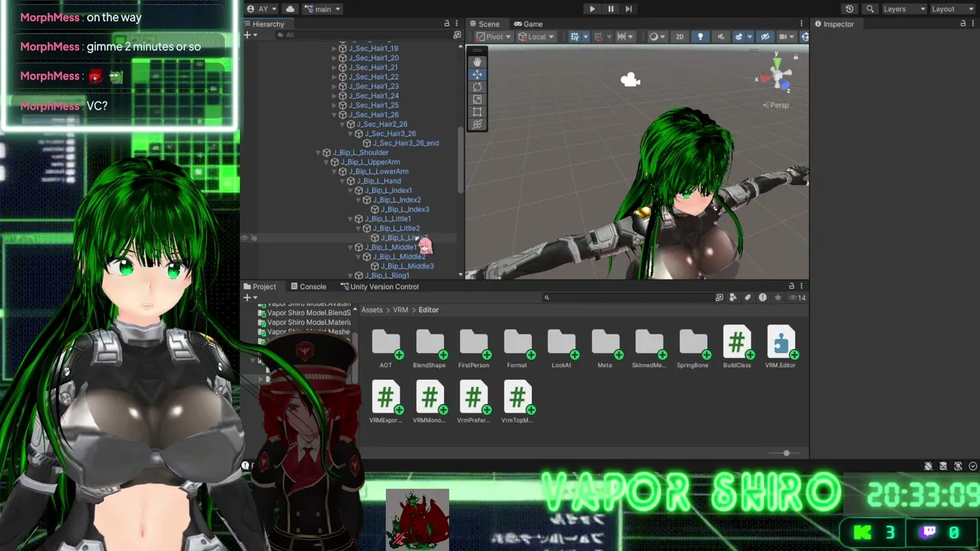Go to VRM in breadcrumb
980x551 pixels.
(400, 310)
